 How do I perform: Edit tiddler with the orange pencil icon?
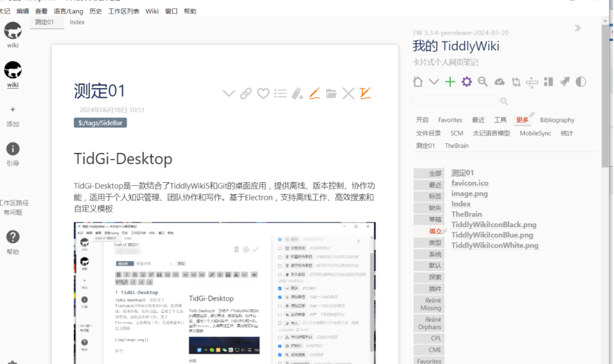point(314,94)
